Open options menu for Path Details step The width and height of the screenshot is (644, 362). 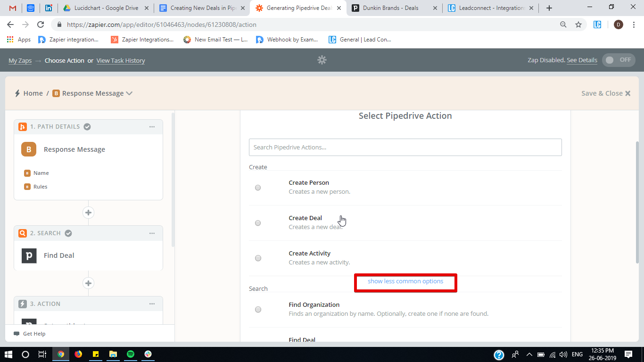click(152, 126)
